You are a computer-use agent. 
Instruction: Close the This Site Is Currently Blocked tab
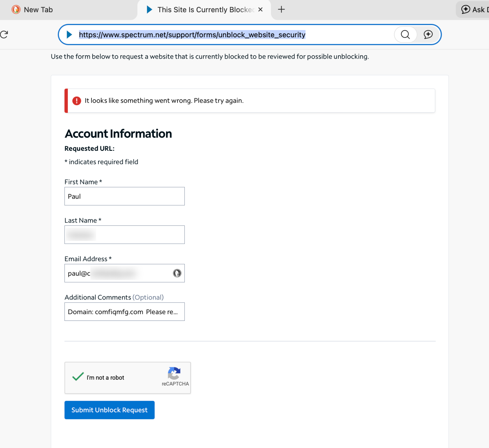pos(261,9)
